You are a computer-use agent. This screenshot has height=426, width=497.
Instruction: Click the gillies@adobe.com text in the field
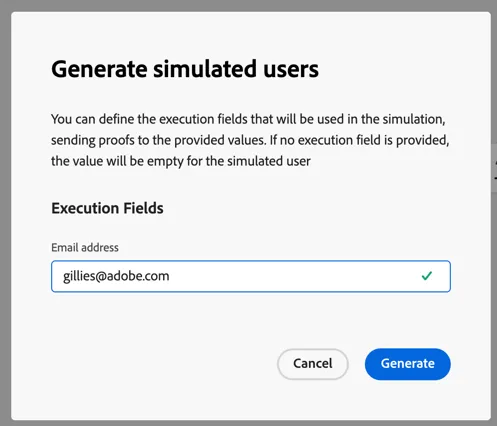[116, 276]
